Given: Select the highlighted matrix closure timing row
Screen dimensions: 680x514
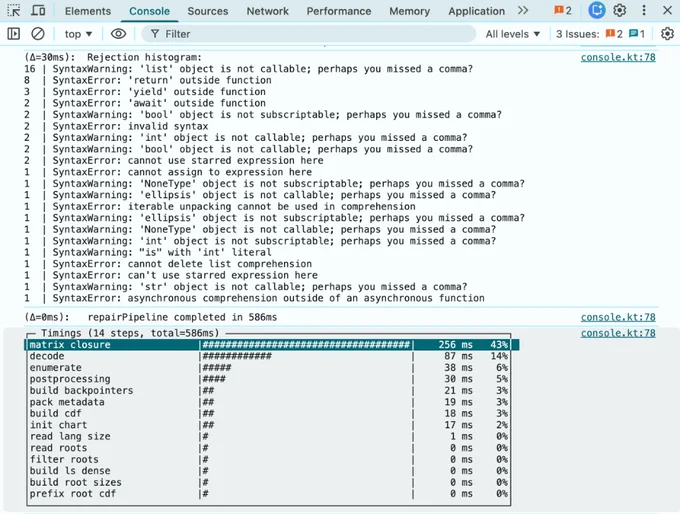Looking at the screenshot, I should pos(271,344).
